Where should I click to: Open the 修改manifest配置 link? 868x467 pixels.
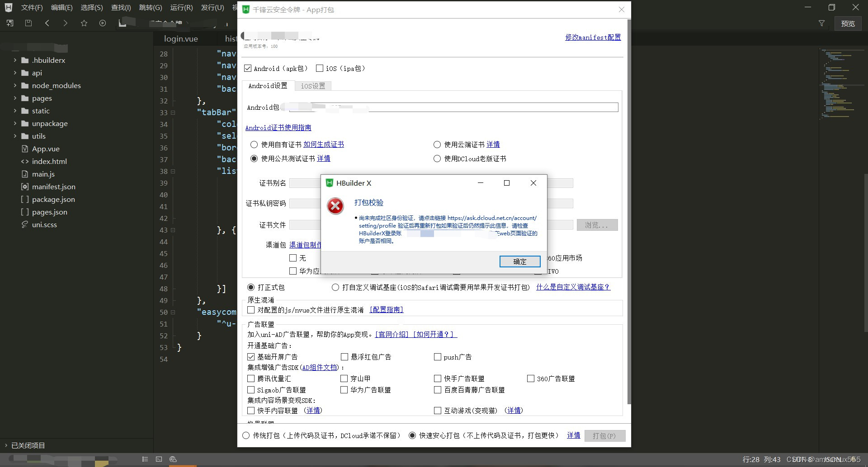click(x=593, y=37)
